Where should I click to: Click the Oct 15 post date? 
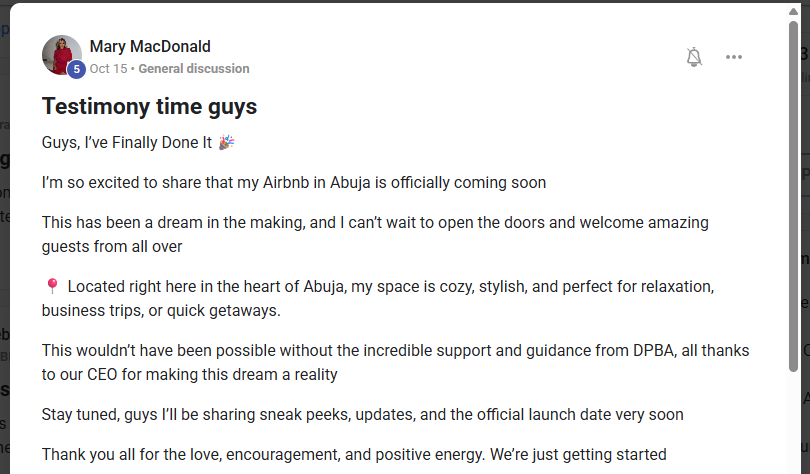coord(108,69)
